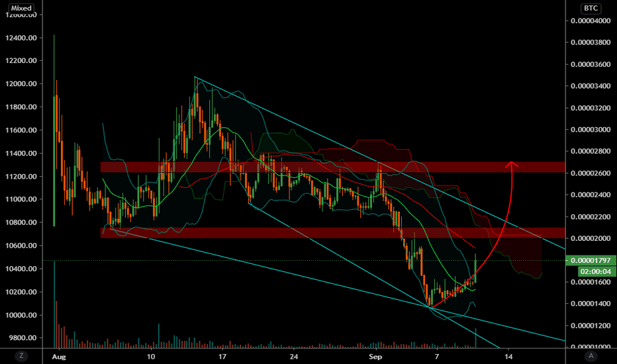The image size is (617, 364).
Task: Click the 0.00001200 right axis label
Action: pyautogui.click(x=591, y=326)
